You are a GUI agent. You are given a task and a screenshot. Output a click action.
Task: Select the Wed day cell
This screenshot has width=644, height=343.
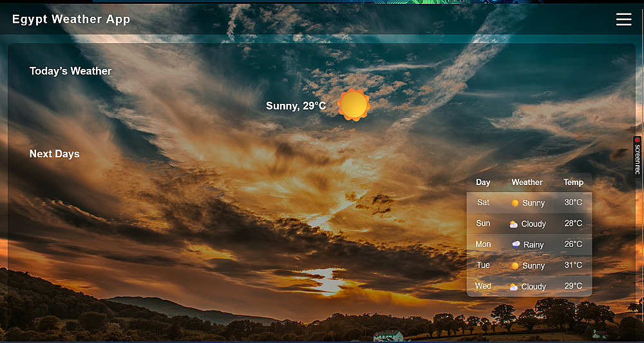483,286
